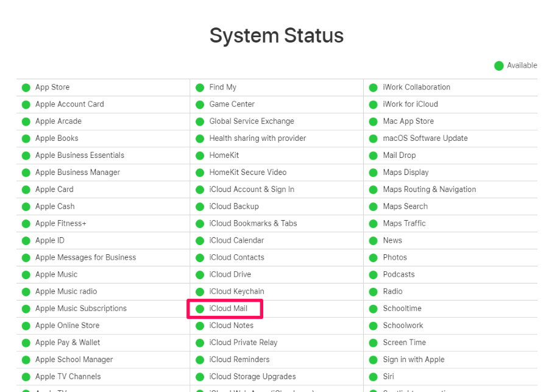Select Global Service Exchange entry

(x=252, y=121)
